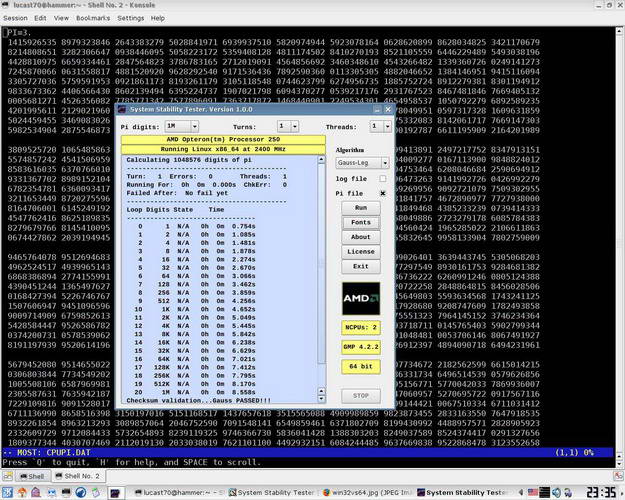Open the Bookmarks menu
Image resolution: width=625 pixels, height=500 pixels.
point(93,18)
